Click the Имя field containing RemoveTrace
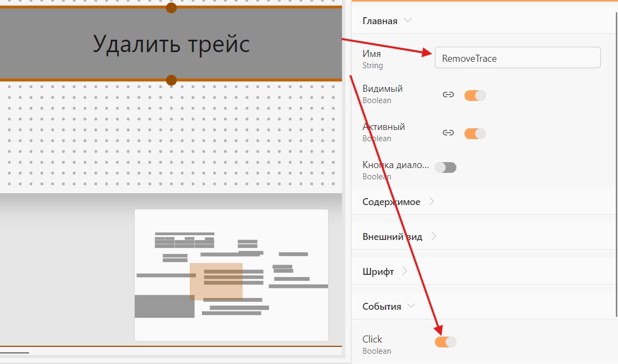The height and width of the screenshot is (364, 618). pos(518,58)
